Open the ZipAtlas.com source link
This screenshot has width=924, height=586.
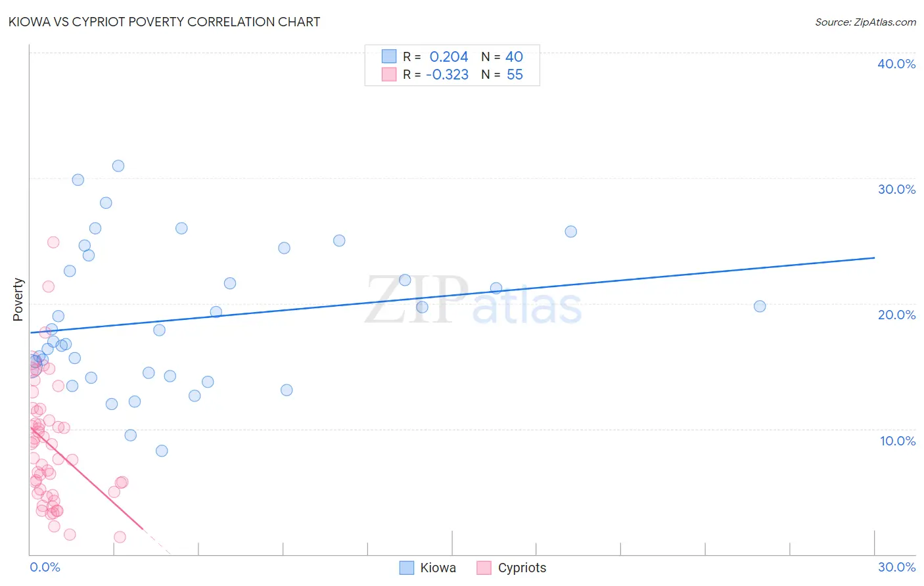point(866,22)
